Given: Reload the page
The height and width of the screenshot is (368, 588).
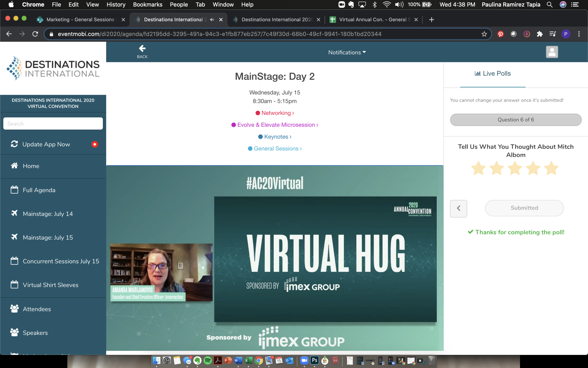Looking at the screenshot, I should (35, 34).
